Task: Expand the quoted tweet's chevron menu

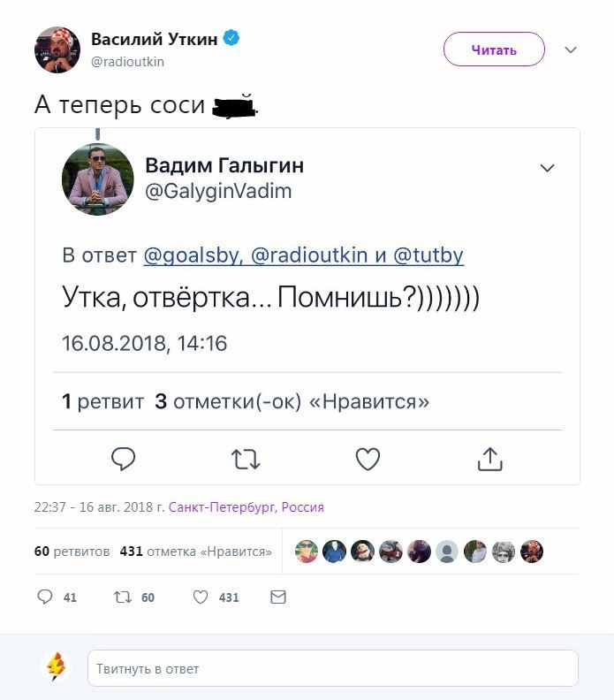Action: [x=548, y=168]
